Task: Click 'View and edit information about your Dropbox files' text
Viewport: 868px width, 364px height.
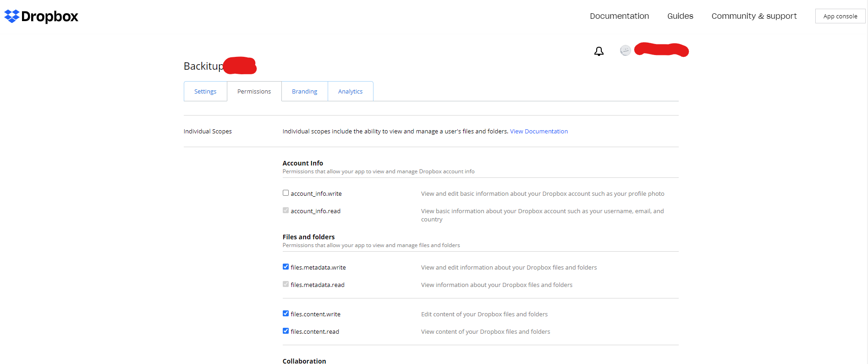Action: click(509, 267)
